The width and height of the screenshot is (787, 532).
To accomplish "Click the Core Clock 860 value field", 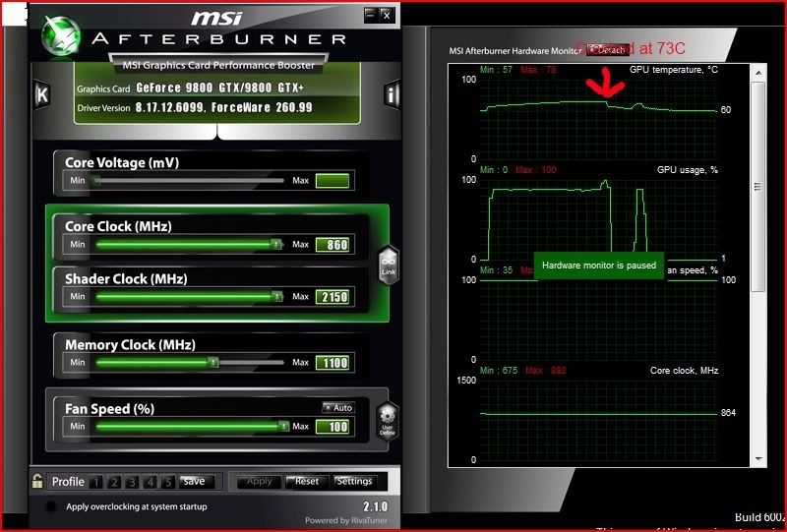I will pos(333,245).
